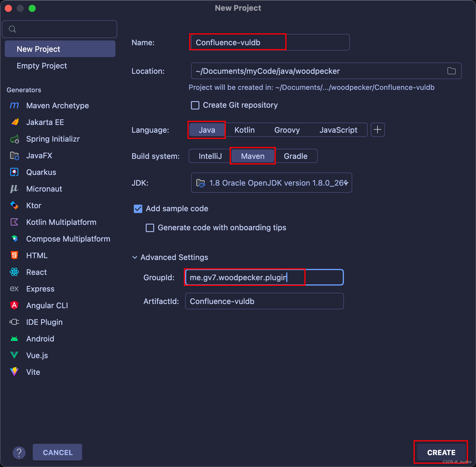This screenshot has width=476, height=467.
Task: Enable Generate code with onboarding tips
Action: coord(150,228)
